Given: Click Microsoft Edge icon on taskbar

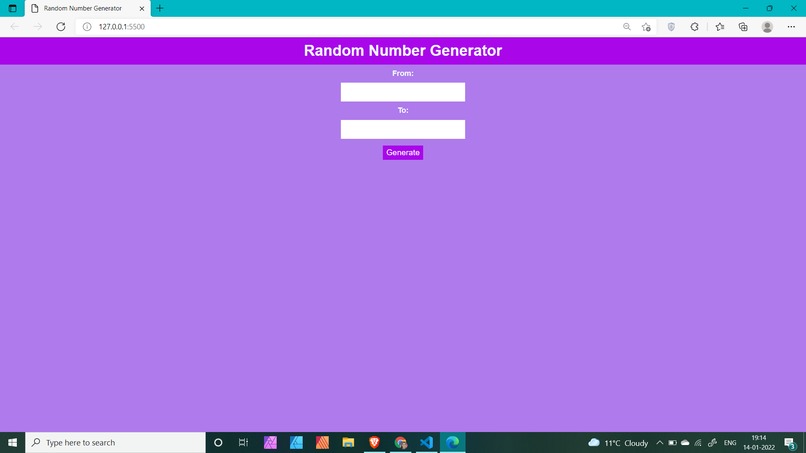Looking at the screenshot, I should [452, 443].
